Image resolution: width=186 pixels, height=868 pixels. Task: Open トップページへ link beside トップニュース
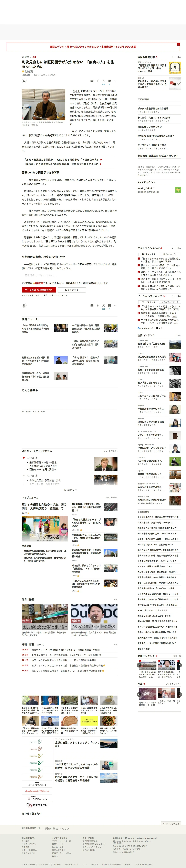tap(111, 498)
